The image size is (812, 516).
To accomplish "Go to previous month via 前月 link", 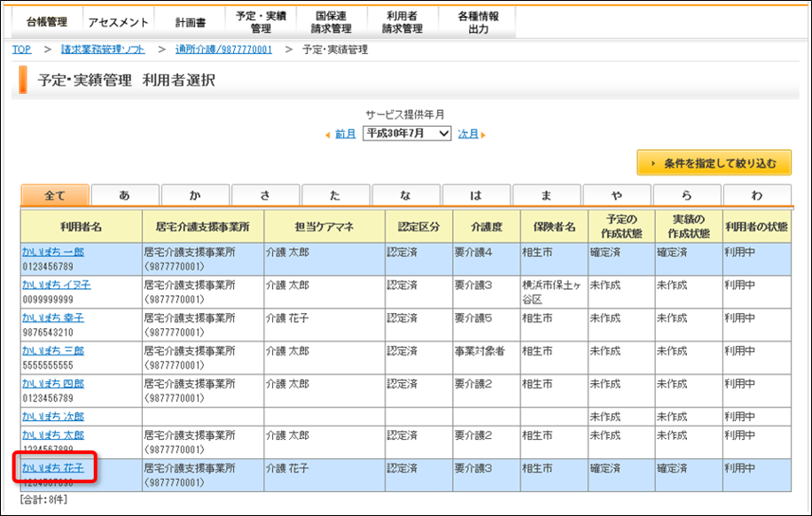I will point(346,134).
